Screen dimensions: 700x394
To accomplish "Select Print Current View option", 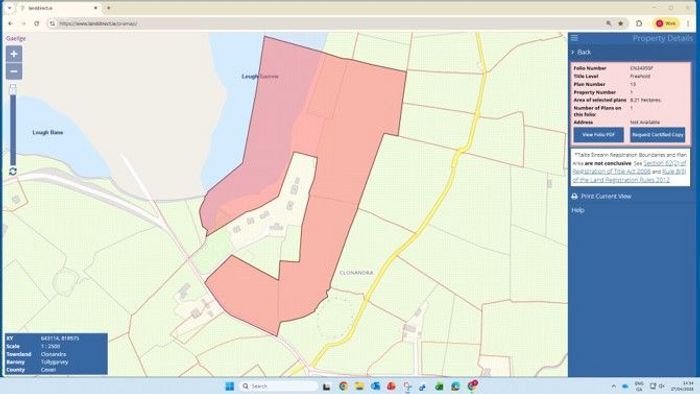I will point(606,196).
